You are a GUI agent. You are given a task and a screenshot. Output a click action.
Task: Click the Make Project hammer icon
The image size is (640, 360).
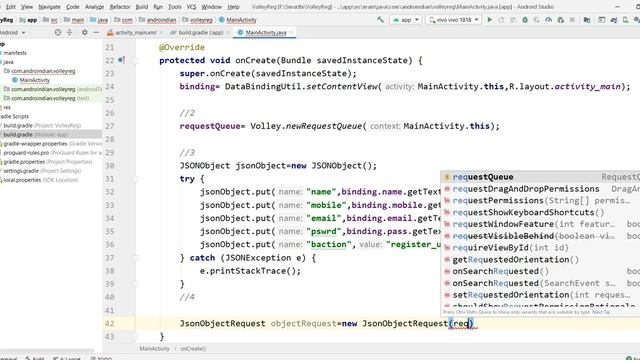[380, 19]
